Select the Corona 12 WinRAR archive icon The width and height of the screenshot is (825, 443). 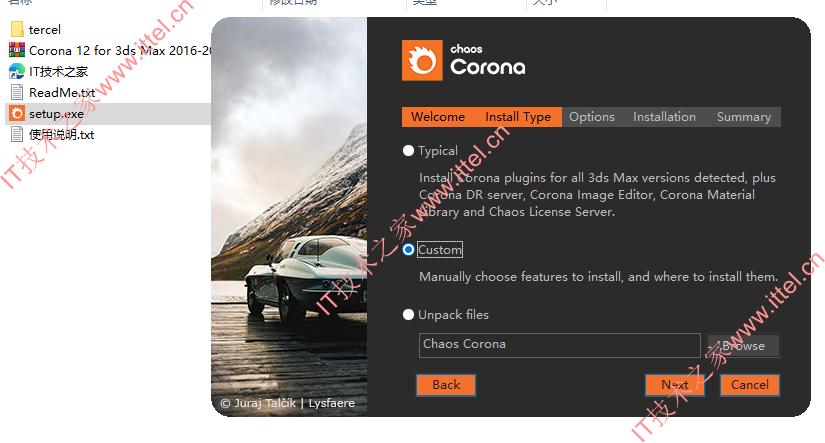click(17, 50)
